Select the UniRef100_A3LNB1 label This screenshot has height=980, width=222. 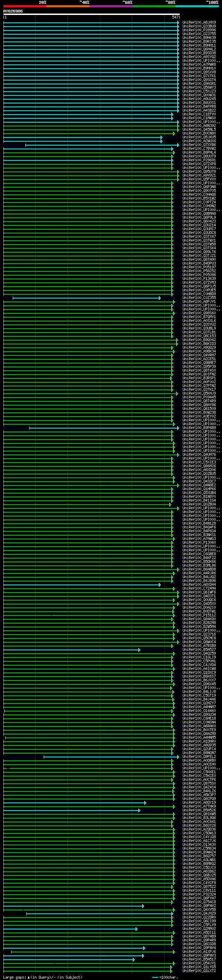coord(199,860)
